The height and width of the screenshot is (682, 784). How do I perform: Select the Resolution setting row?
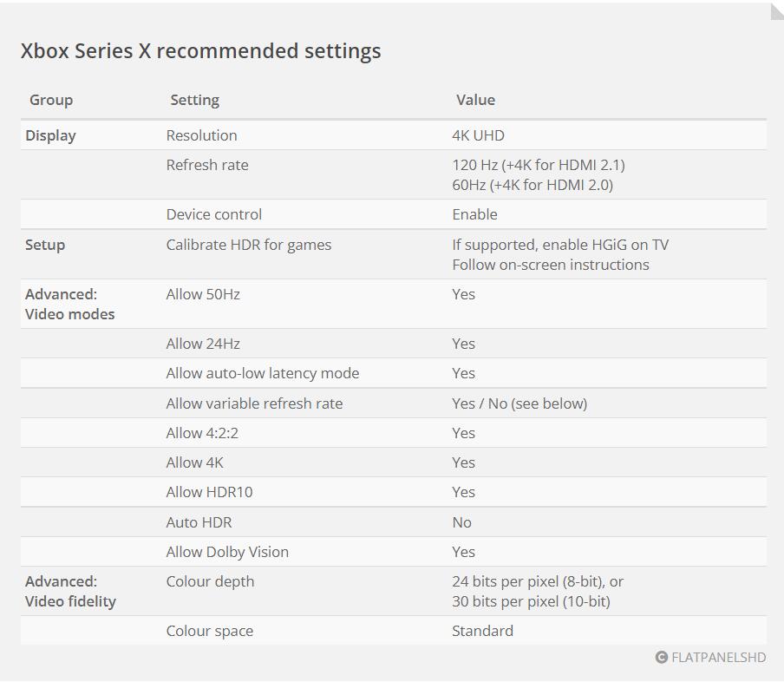pos(394,135)
